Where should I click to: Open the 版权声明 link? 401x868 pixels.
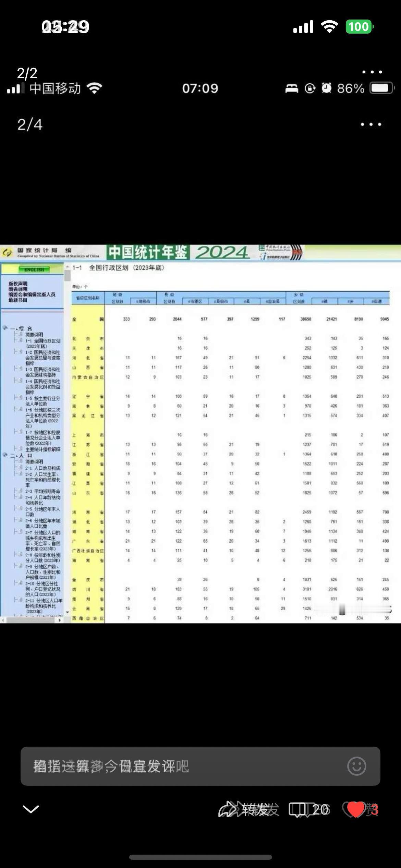tap(18, 284)
